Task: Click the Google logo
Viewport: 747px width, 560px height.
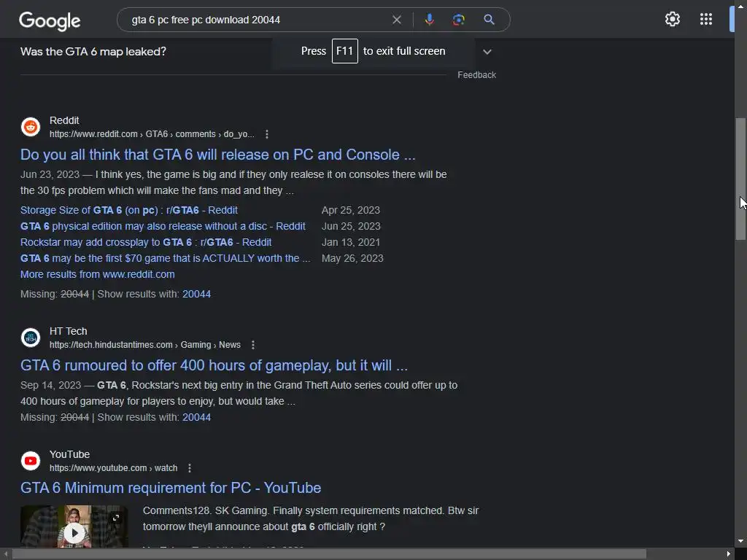Action: click(x=50, y=21)
